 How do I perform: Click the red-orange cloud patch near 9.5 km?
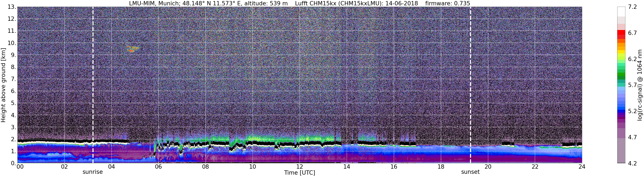(x=132, y=49)
